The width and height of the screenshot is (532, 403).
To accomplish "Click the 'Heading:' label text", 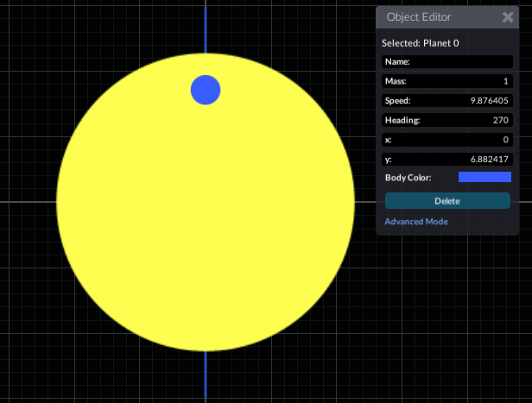I will [x=402, y=121].
